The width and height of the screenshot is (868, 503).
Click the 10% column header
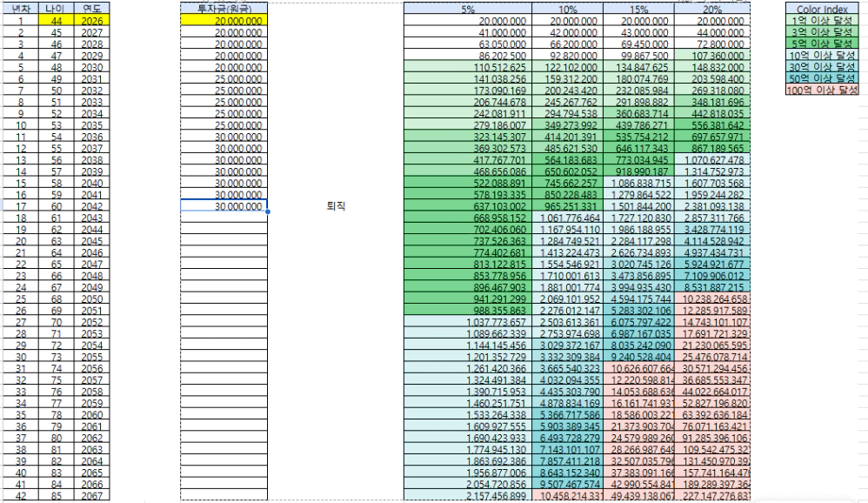point(567,9)
